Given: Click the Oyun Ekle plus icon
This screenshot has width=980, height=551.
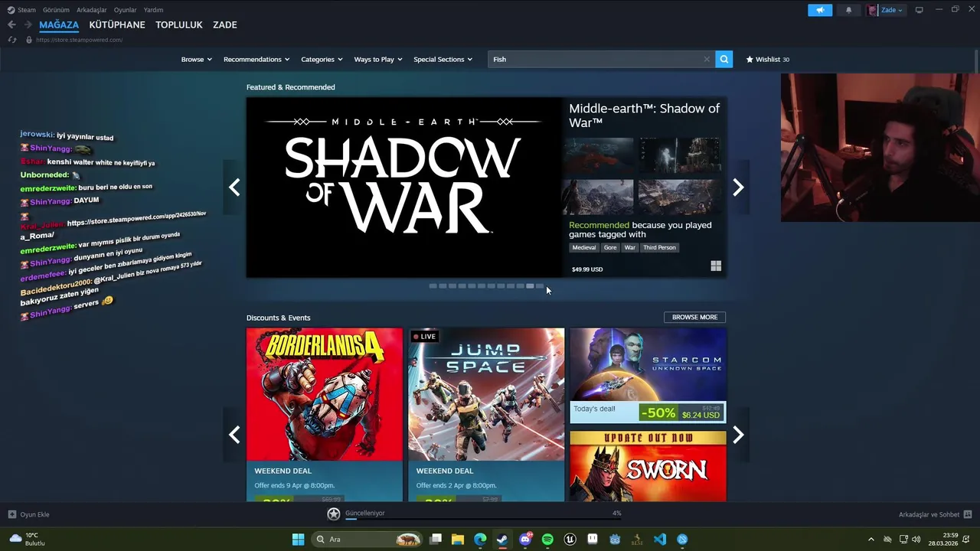Looking at the screenshot, I should click(11, 514).
